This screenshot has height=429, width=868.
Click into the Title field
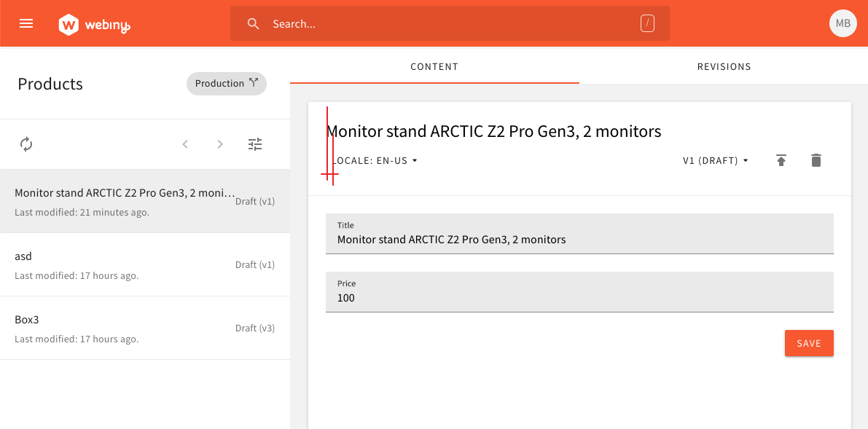579,234
